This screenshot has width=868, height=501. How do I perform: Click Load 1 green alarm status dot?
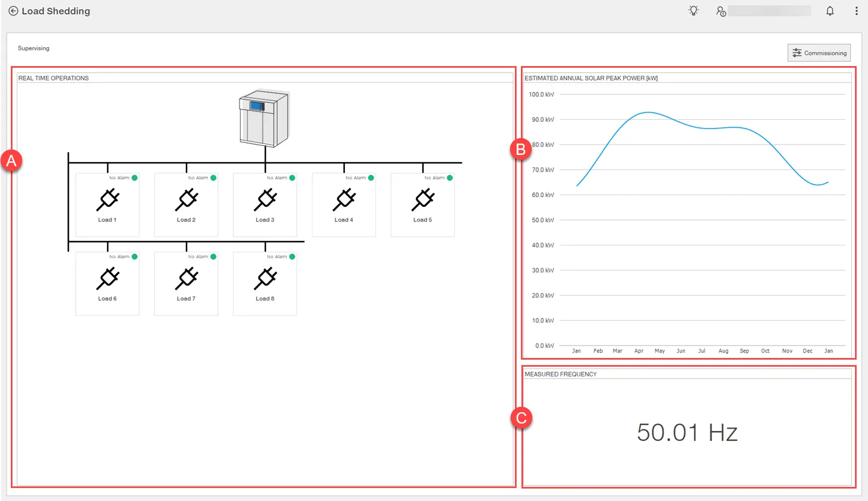(134, 178)
